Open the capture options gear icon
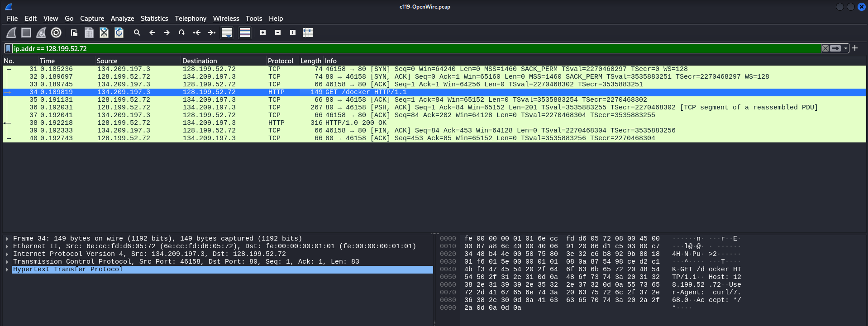Screen dimensions: 868x326 point(56,33)
